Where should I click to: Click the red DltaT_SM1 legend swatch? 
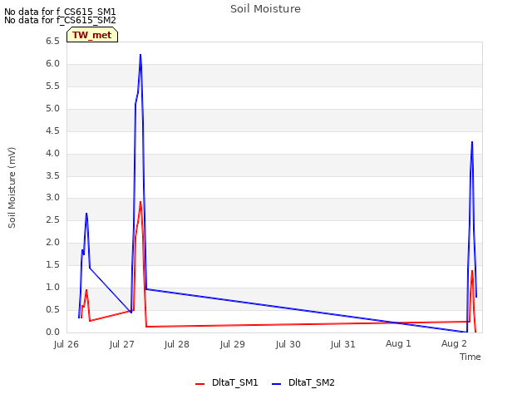(199, 384)
